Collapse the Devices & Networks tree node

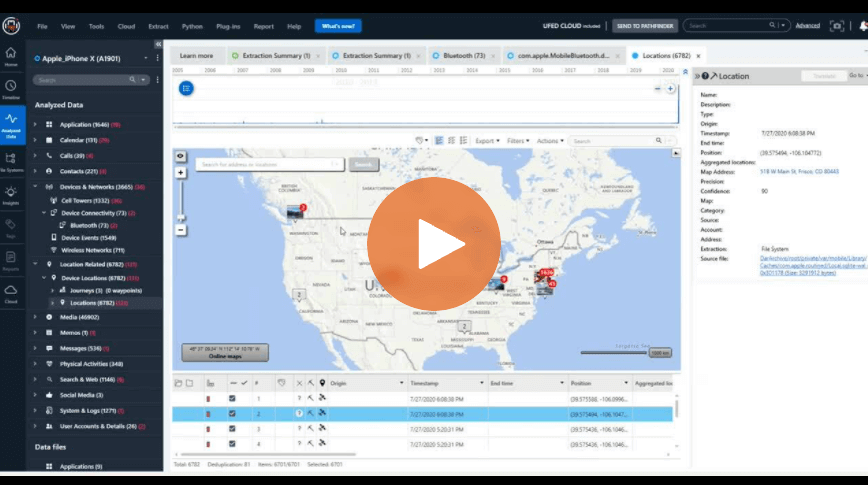click(35, 187)
